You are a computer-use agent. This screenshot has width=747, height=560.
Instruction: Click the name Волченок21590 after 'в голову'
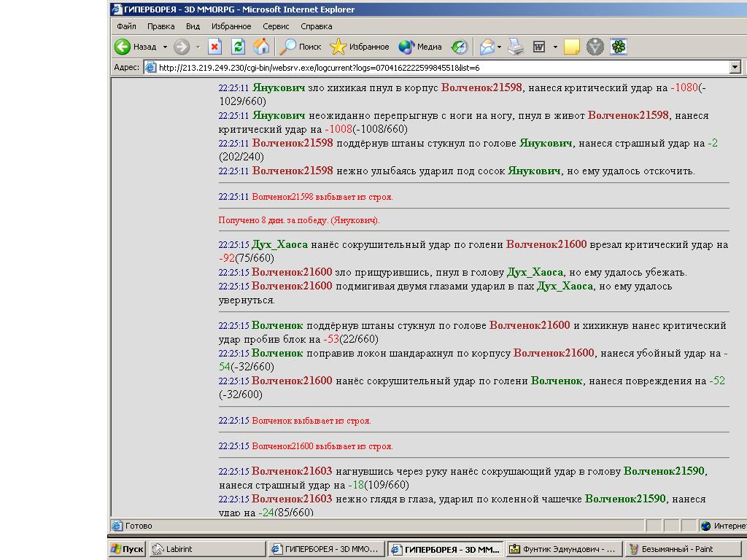click(664, 471)
